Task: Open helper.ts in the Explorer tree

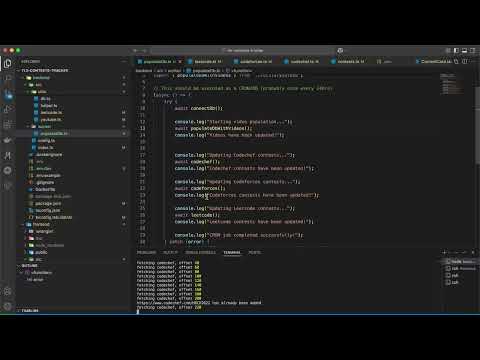Action: pyautogui.click(x=49, y=106)
